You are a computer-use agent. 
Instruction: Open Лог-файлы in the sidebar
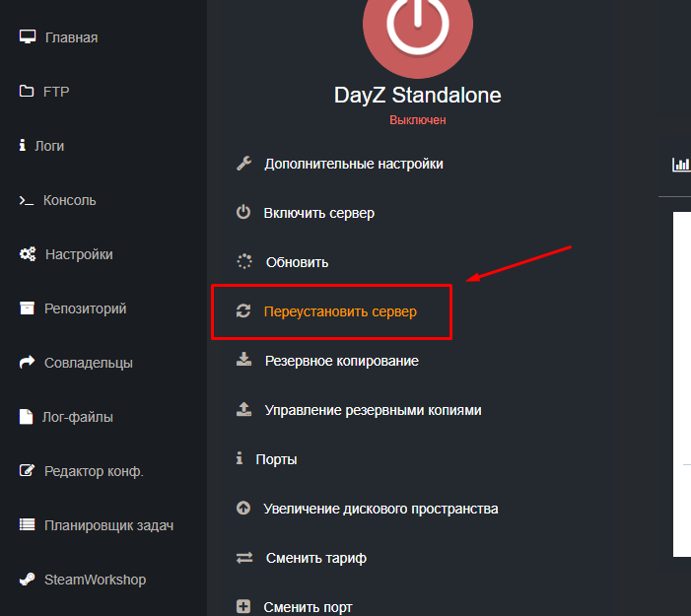(x=78, y=417)
